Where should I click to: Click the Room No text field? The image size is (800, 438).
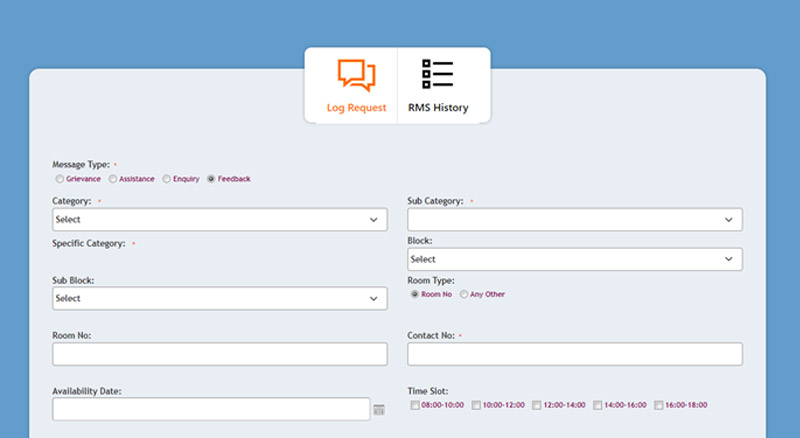[x=219, y=354]
